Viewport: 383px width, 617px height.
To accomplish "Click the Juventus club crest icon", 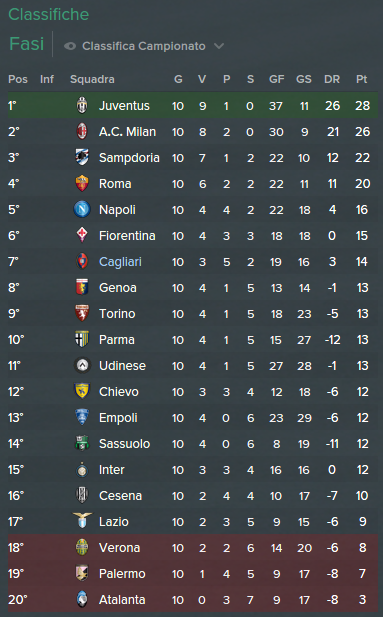I will [82, 105].
